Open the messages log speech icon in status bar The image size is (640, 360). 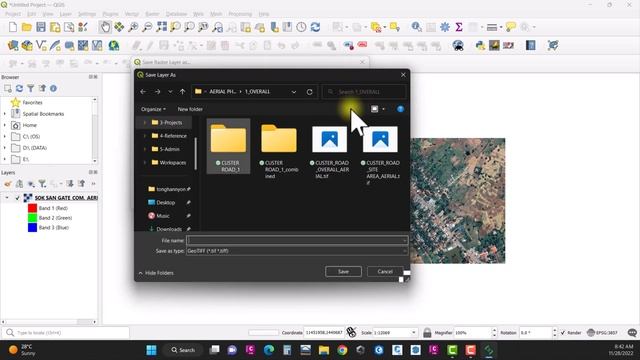(632, 333)
